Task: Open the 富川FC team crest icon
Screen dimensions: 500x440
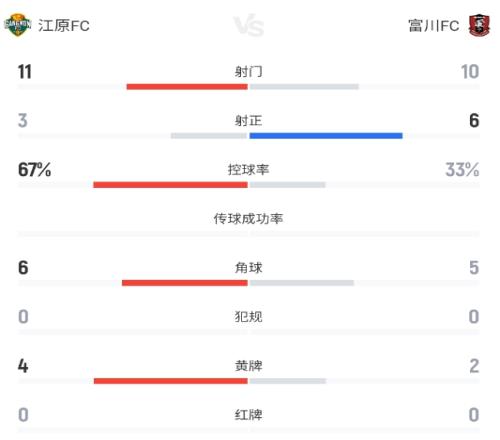Action: (479, 25)
